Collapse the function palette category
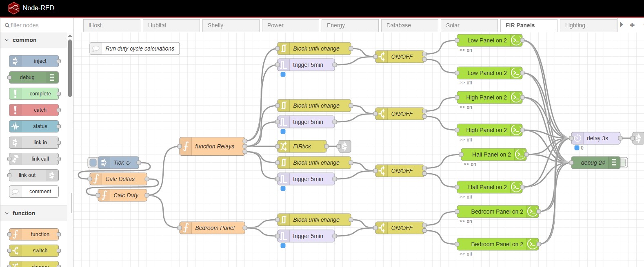The image size is (644, 267). click(x=7, y=213)
